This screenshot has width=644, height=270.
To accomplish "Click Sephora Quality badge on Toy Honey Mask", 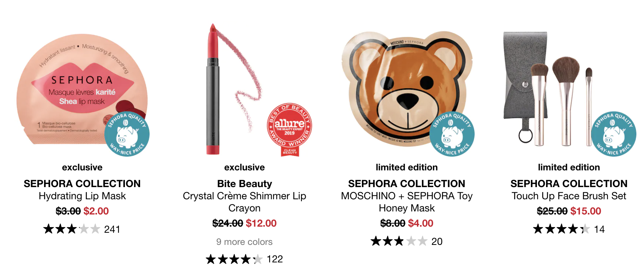I will (452, 134).
